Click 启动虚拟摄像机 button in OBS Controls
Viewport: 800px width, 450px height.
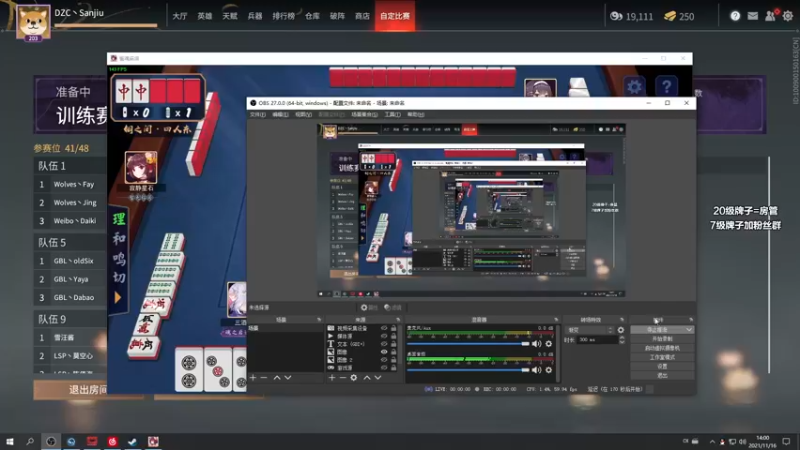coord(662,348)
